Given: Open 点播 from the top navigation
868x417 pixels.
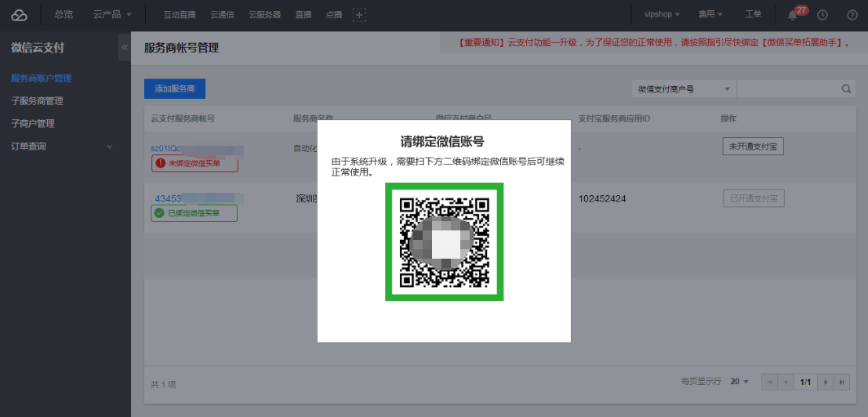Looking at the screenshot, I should (x=333, y=15).
